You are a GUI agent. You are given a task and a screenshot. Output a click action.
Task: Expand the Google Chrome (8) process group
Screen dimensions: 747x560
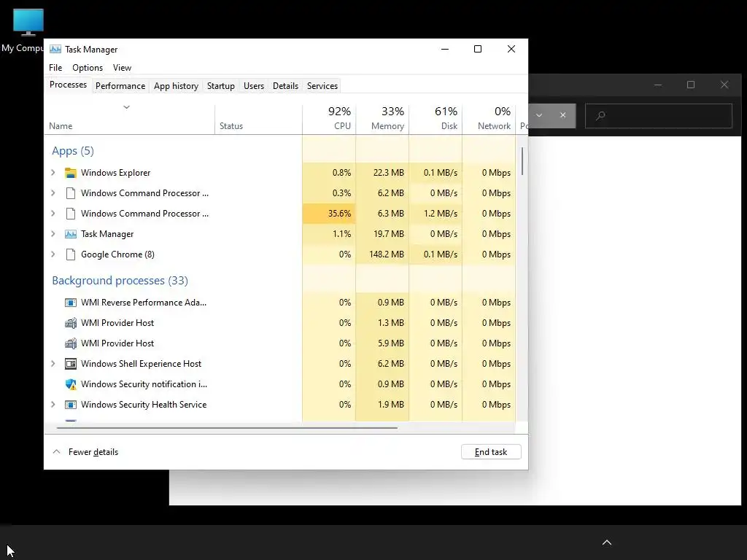(x=53, y=254)
